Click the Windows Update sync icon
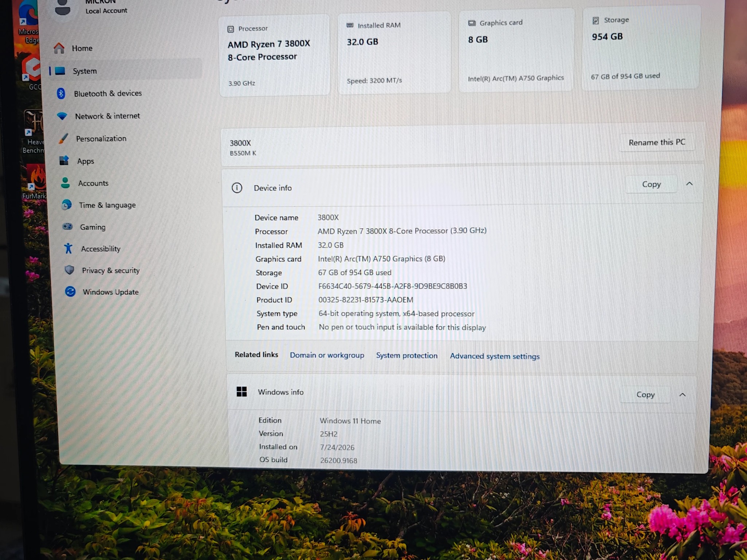The image size is (747, 560). point(70,292)
